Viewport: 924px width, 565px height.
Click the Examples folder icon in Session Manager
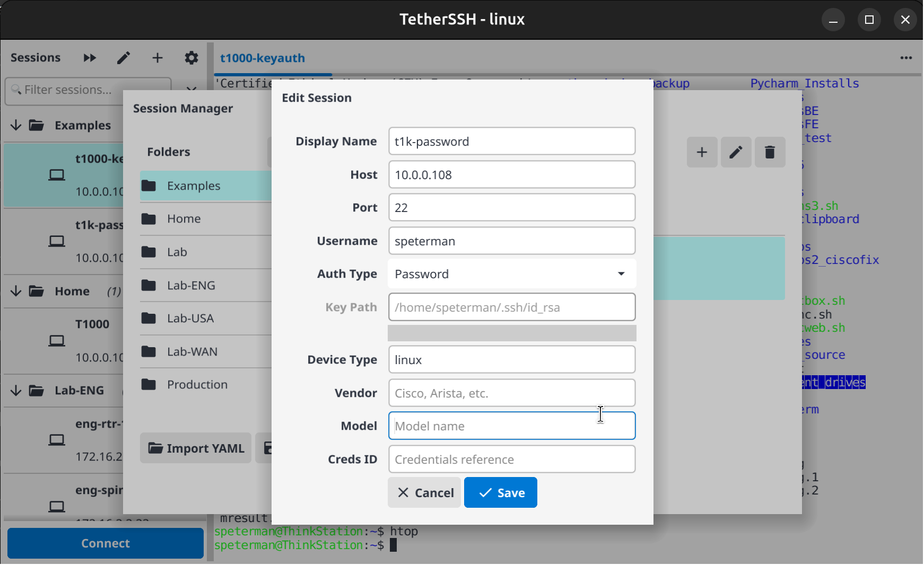pyautogui.click(x=149, y=186)
